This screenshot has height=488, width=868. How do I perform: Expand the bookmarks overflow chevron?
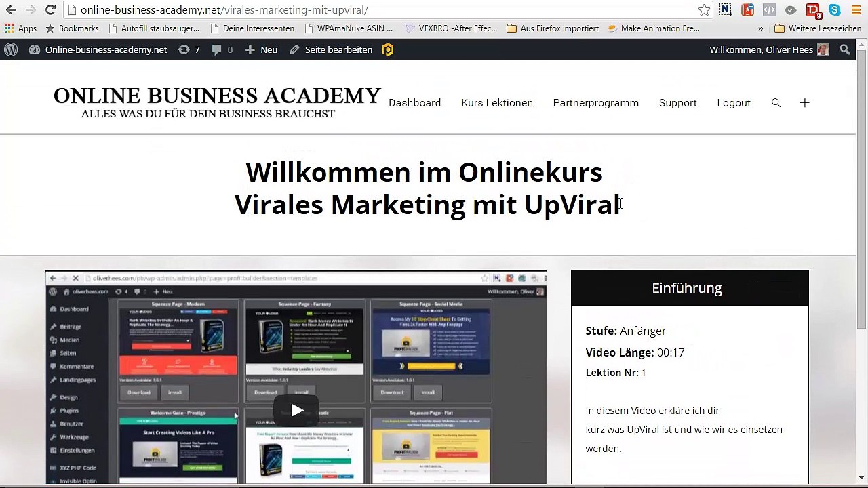[x=760, y=28]
